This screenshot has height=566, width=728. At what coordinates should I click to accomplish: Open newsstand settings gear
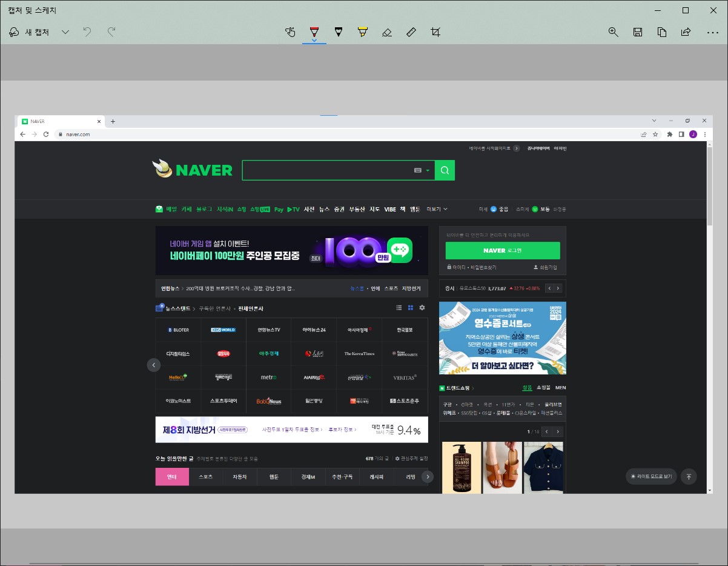click(x=422, y=308)
